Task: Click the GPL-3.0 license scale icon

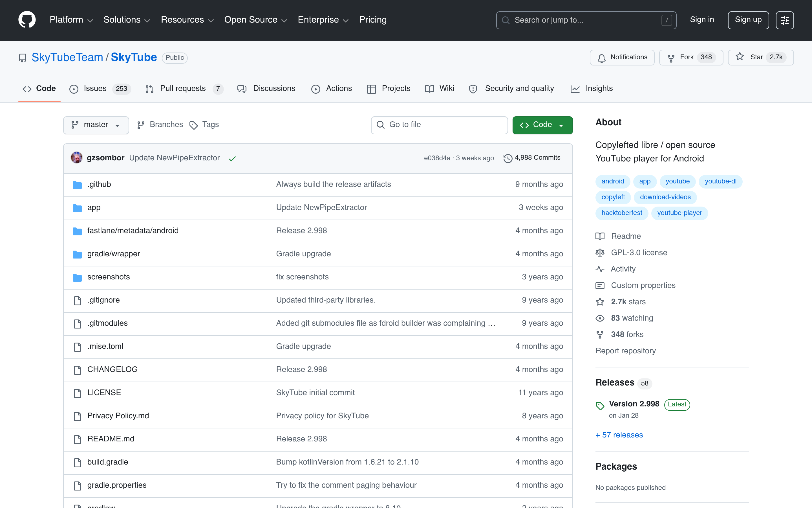Action: 600,253
